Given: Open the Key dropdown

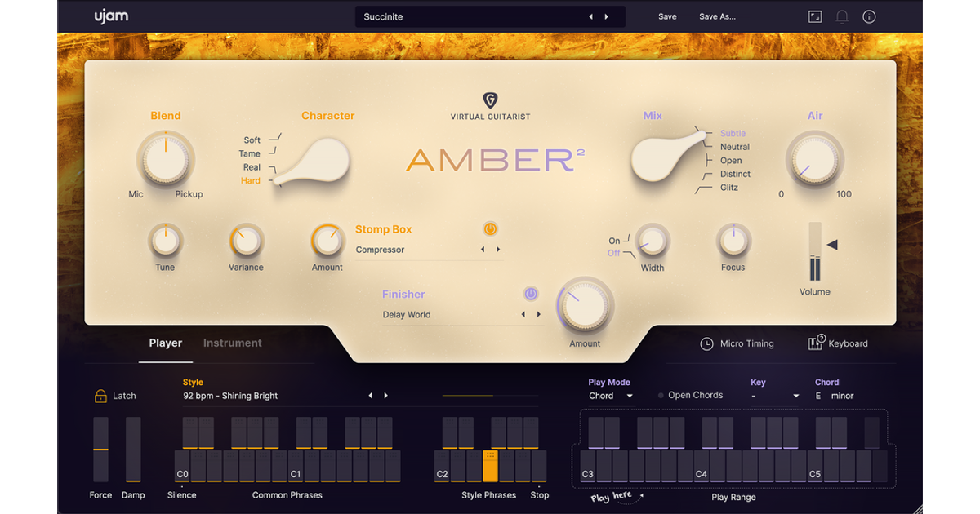Looking at the screenshot, I should tap(776, 396).
